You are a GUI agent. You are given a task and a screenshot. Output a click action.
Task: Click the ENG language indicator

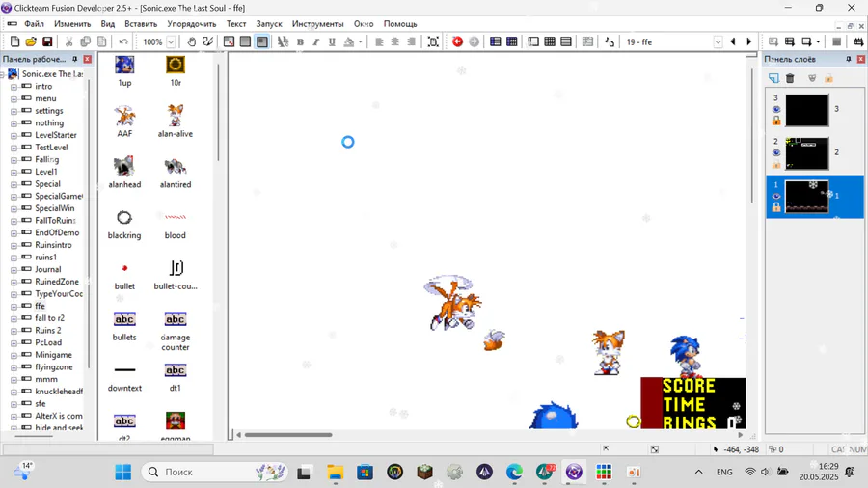click(x=724, y=472)
